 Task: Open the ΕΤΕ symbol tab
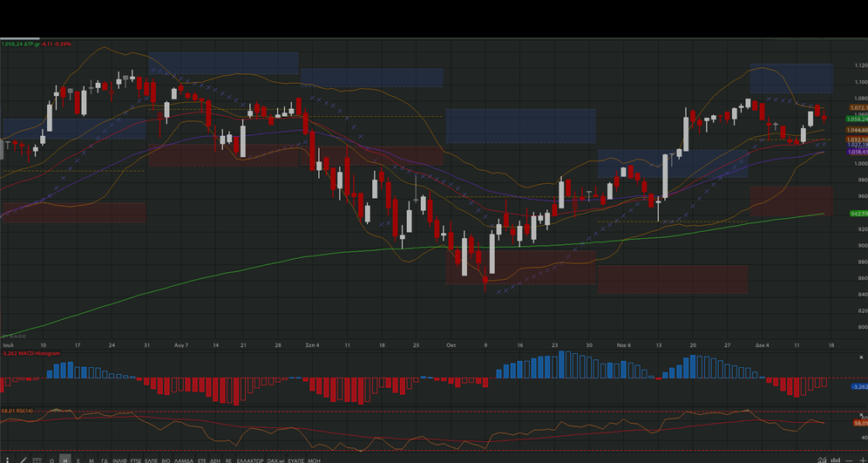click(202, 460)
